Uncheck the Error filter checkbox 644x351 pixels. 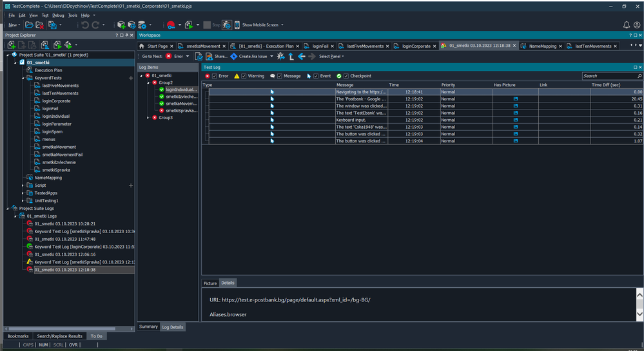point(215,76)
